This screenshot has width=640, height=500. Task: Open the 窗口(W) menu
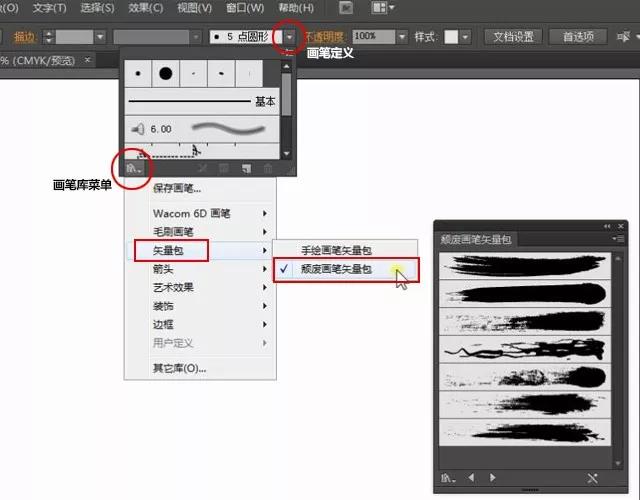coord(245,8)
